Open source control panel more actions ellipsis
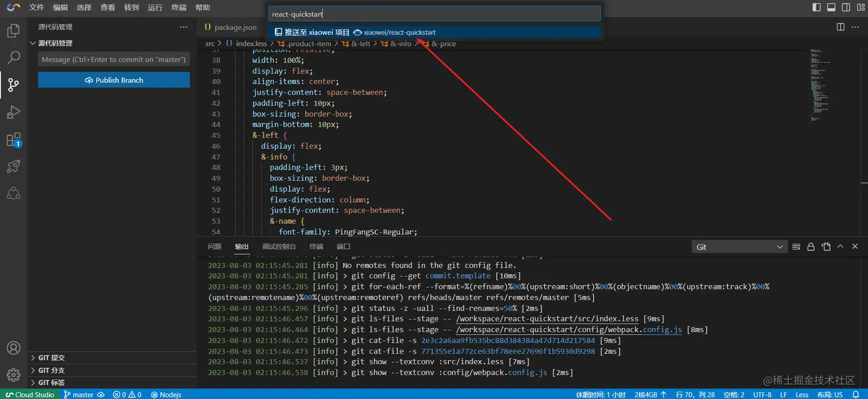The width and height of the screenshot is (868, 399). point(184,27)
